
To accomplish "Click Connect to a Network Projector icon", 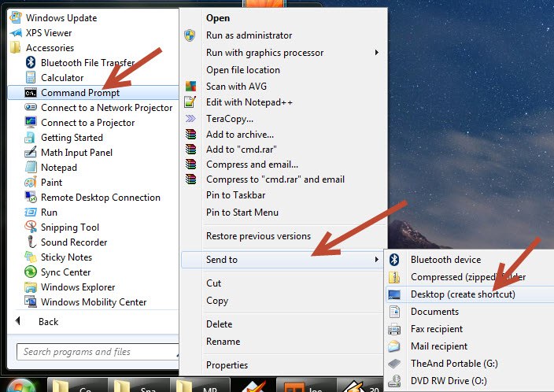I will click(31, 107).
